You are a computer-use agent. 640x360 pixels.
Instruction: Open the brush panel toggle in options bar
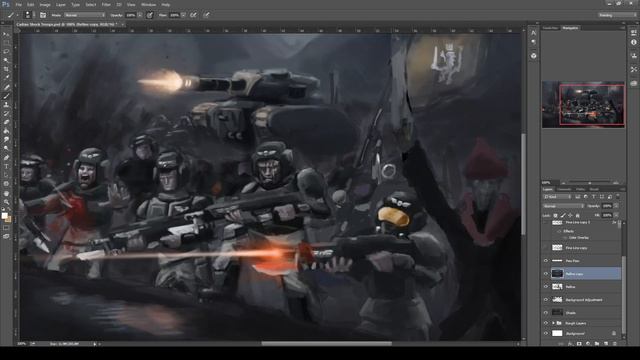tap(43, 15)
